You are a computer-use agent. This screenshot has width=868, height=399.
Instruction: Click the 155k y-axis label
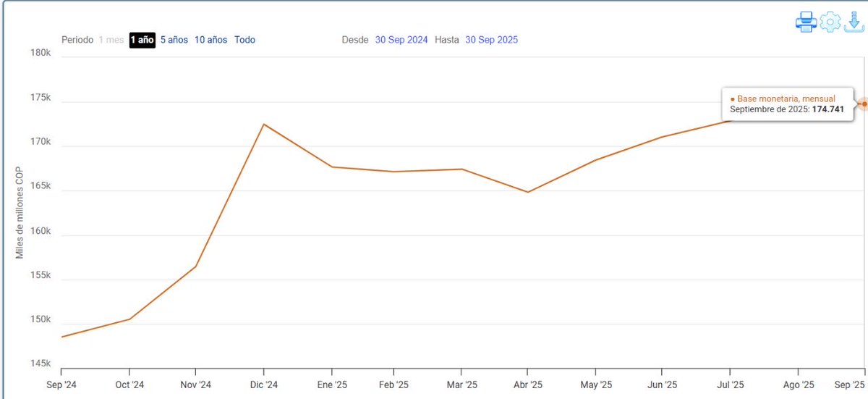tap(40, 275)
